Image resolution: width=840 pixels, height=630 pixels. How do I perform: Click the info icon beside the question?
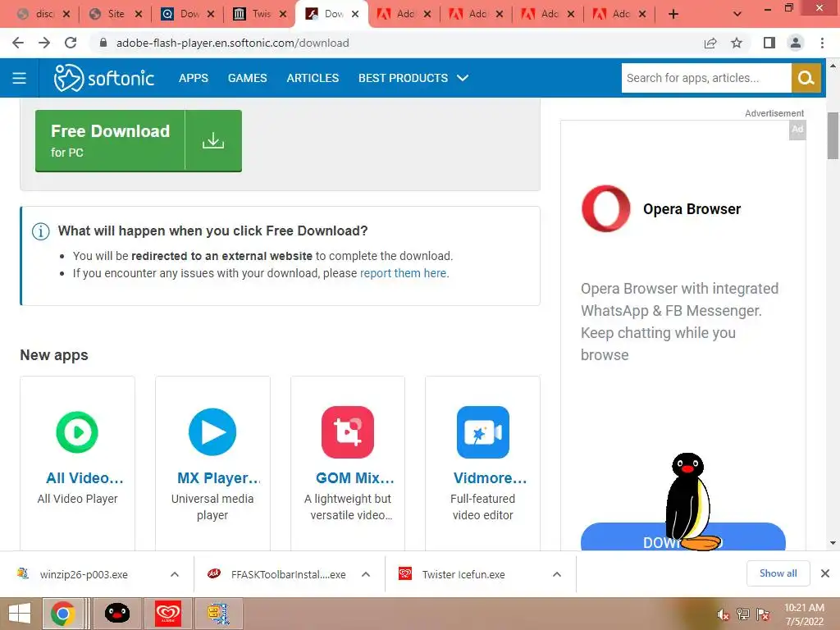[x=41, y=231]
